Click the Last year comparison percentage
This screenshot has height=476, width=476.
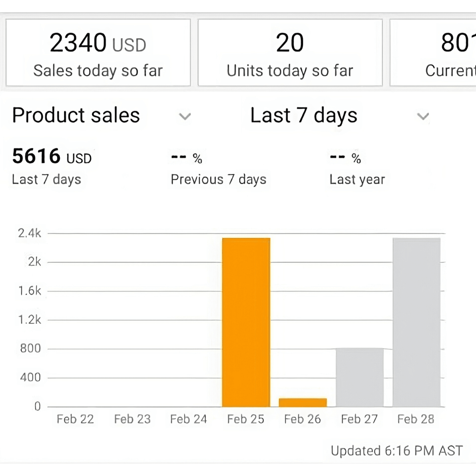pyautogui.click(x=345, y=158)
